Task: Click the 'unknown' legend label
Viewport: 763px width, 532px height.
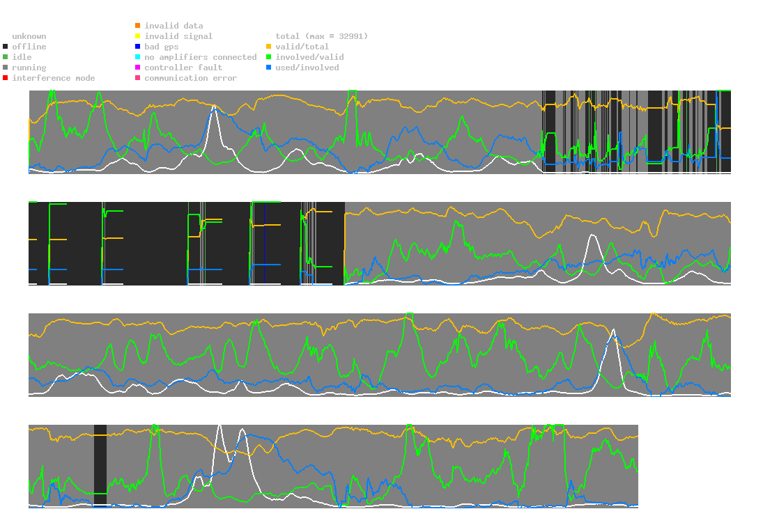Action: click(x=29, y=36)
